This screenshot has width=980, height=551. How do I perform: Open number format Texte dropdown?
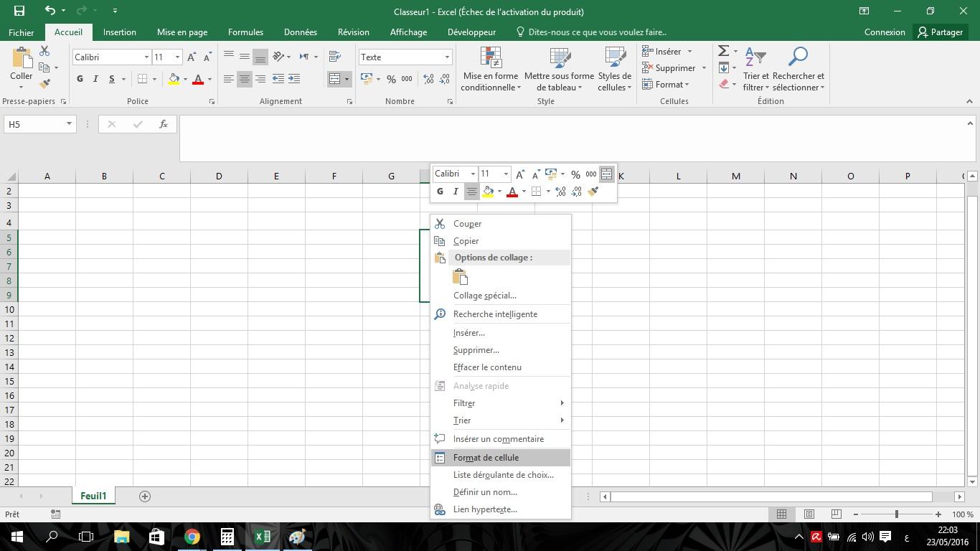point(447,57)
